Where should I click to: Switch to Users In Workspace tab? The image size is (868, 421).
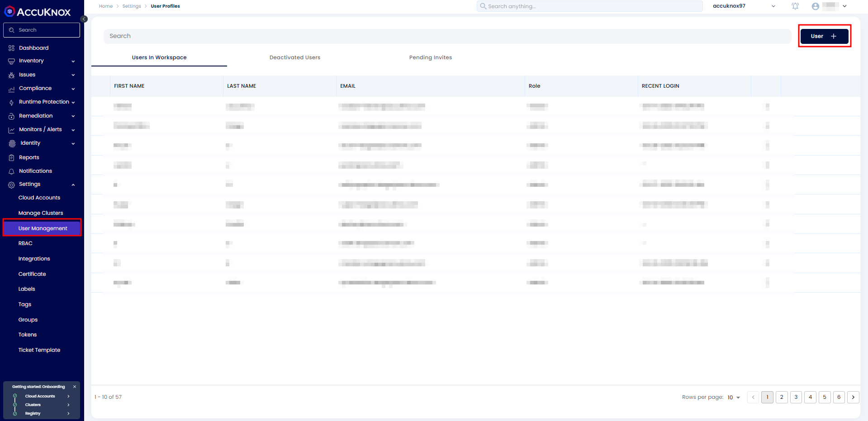(159, 57)
